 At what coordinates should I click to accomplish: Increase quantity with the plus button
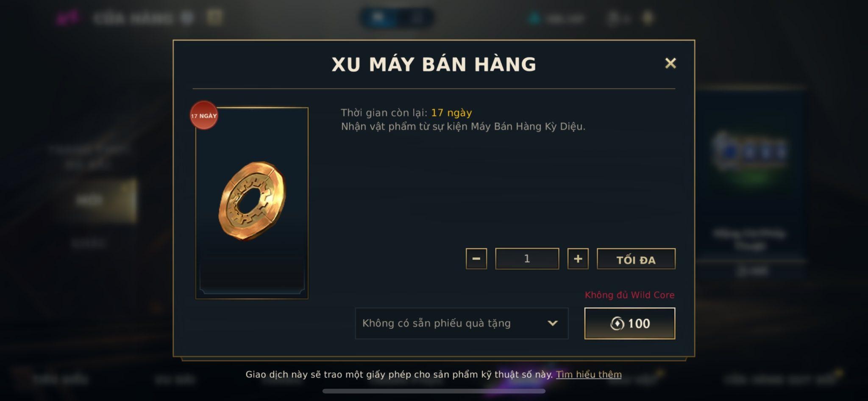tap(578, 259)
